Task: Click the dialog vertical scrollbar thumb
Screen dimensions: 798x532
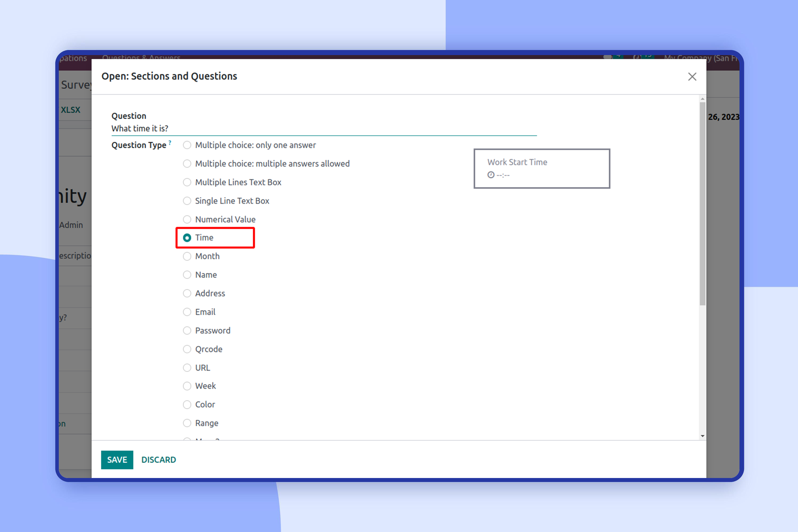Action: click(x=702, y=203)
